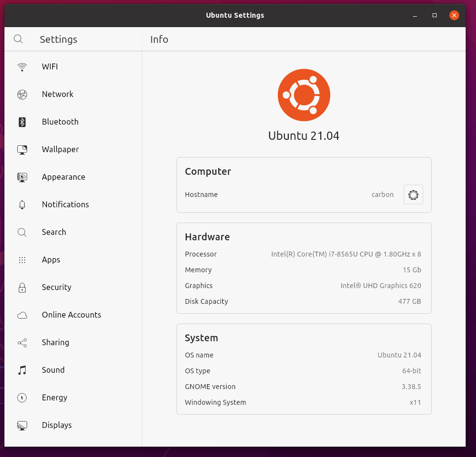476x457 pixels.
Task: Click the Ubuntu logo image
Action: point(304,95)
